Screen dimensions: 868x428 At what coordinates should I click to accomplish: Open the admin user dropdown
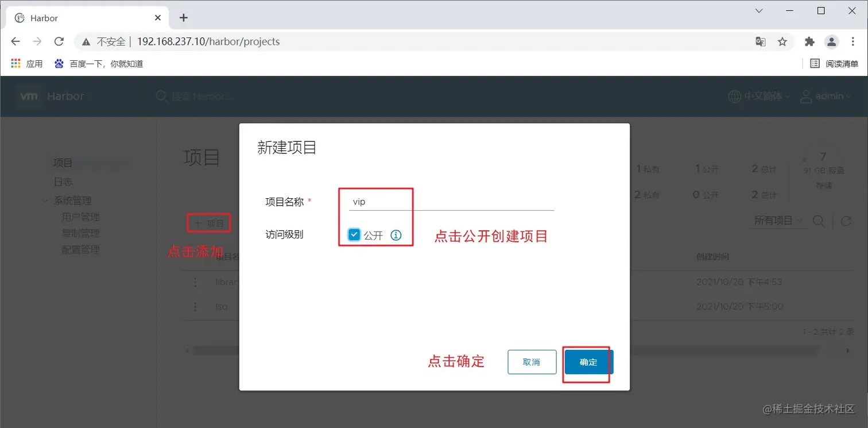(826, 96)
